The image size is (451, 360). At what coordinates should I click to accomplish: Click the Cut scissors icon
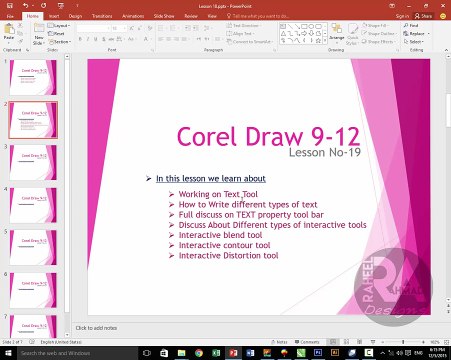coord(20,25)
